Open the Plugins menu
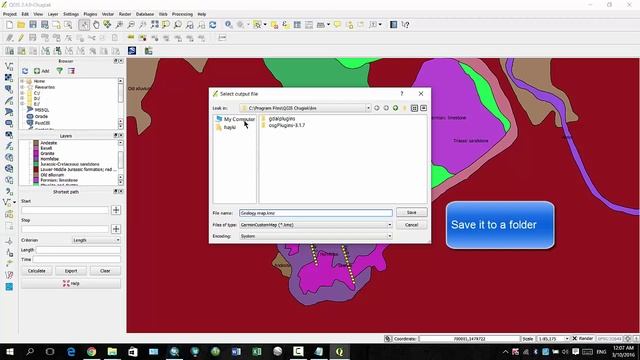This screenshot has width=640, height=360. pos(90,14)
